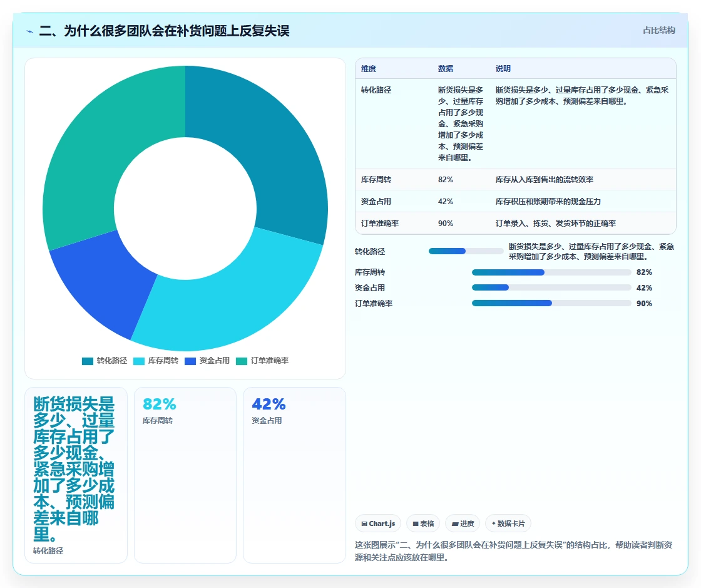701x588 pixels.
Task: Click the 转化路径 progress bar
Action: click(x=466, y=251)
